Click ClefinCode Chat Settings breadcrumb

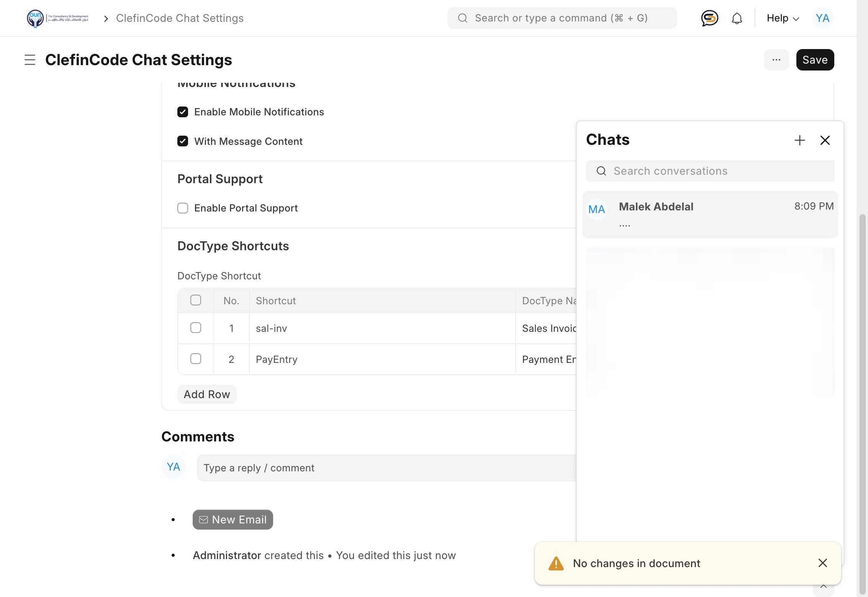(x=180, y=18)
